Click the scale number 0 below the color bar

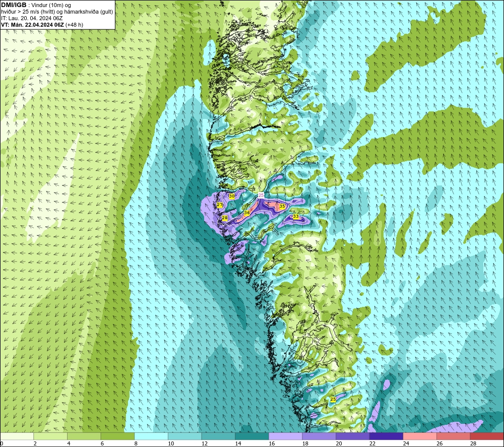click(x=2, y=443)
